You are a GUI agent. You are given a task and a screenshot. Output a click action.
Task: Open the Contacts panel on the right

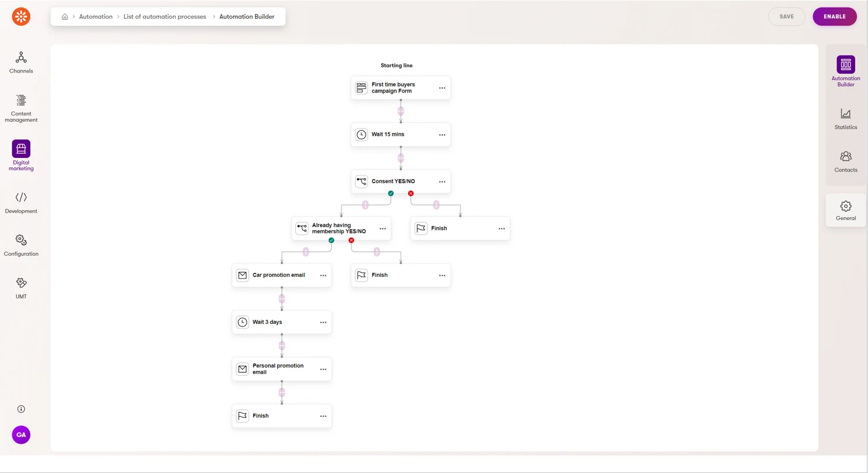[845, 162]
